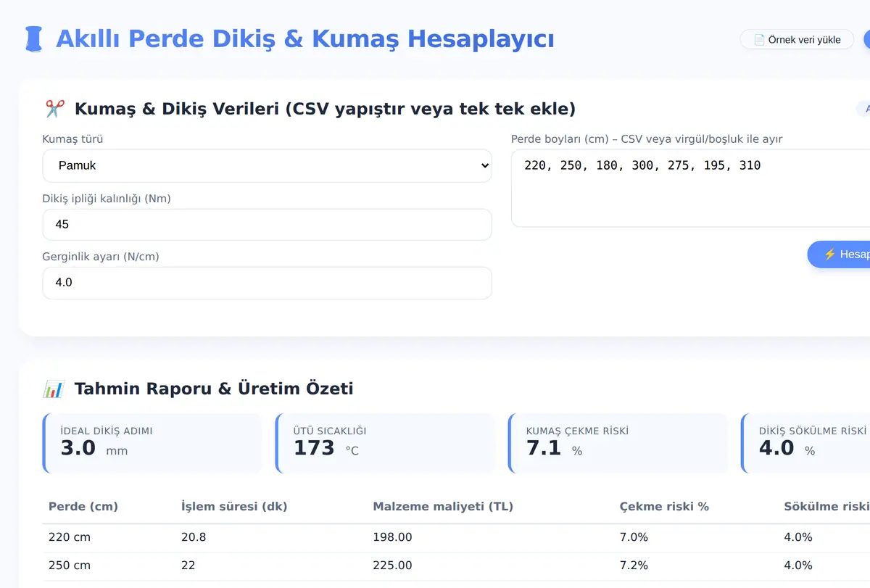The height and width of the screenshot is (588, 870).
Task: Click the 7.0% shrink risk cell
Action: pos(634,537)
